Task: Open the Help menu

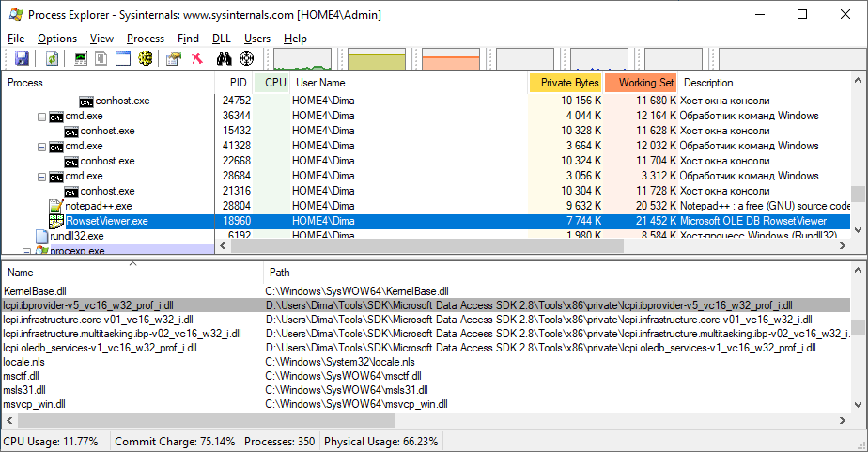Action: [295, 39]
